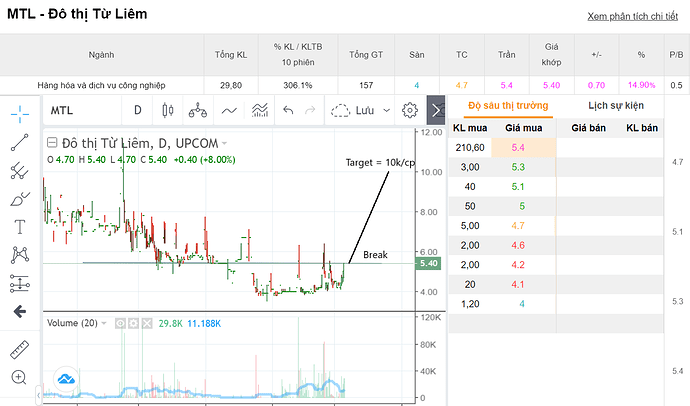The width and height of the screenshot is (690, 406).
Task: Open candlestick chart style selector
Action: [x=168, y=110]
